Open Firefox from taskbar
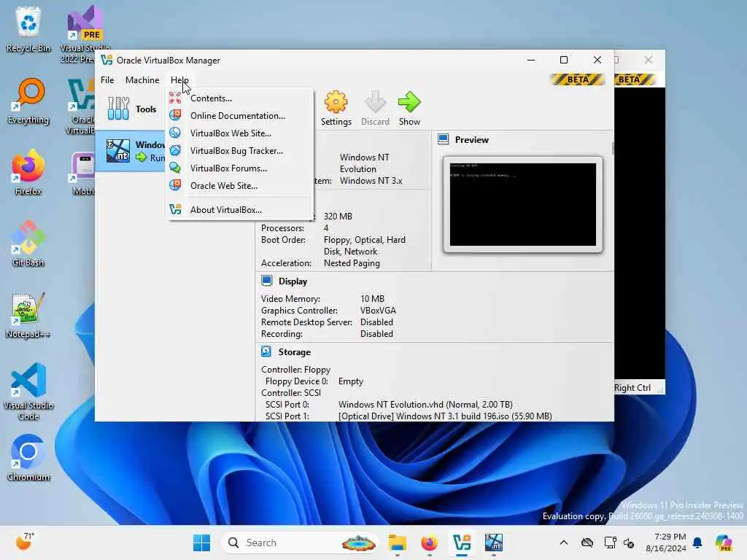Screen dimensions: 747x560 (429, 542)
